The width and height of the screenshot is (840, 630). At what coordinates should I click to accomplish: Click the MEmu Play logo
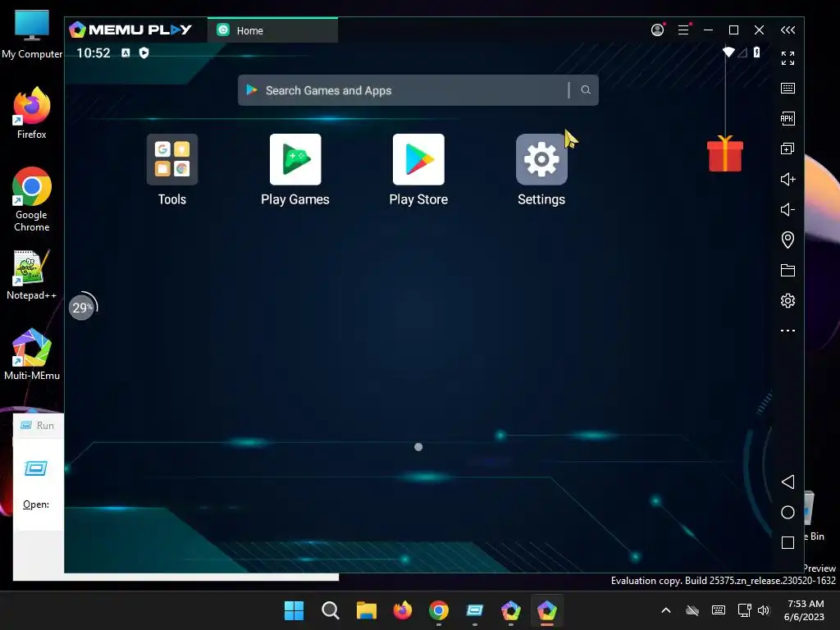click(130, 30)
